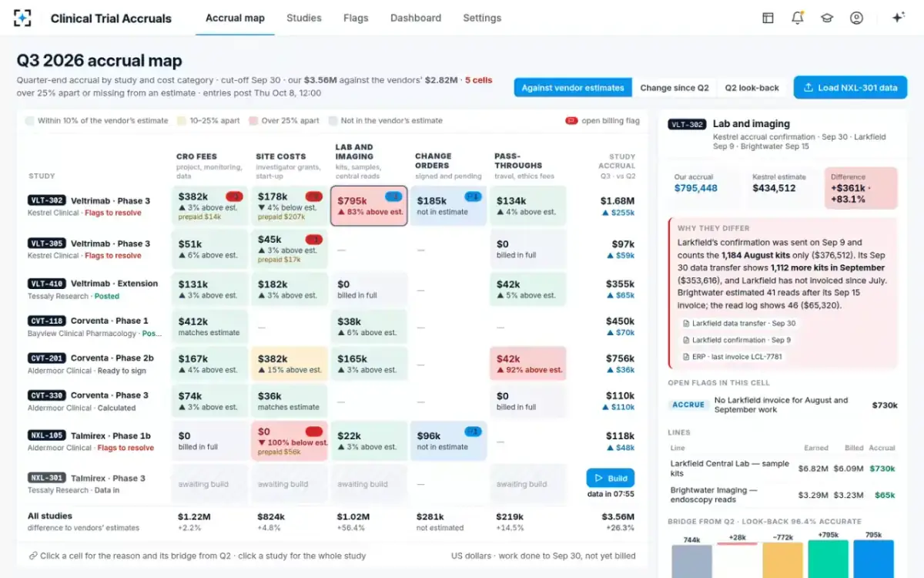
Task: Click the Build button for NXL-301
Action: (610, 478)
